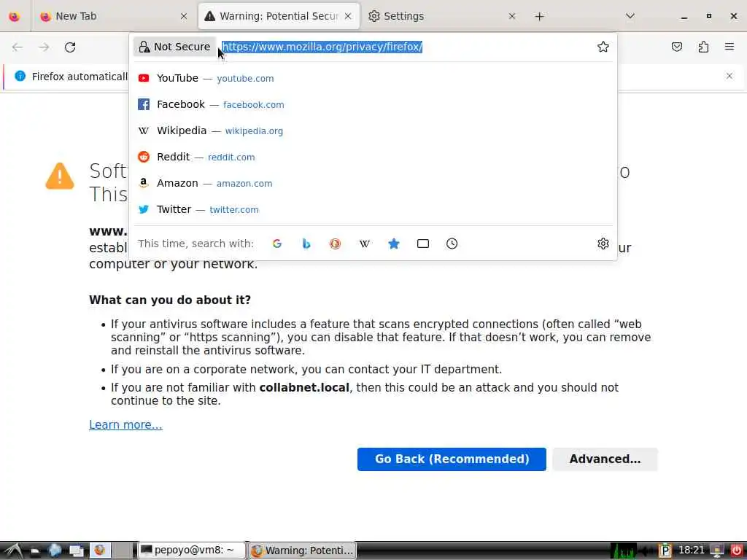Search this time with Google
This screenshot has height=560, width=747.
coord(276,244)
